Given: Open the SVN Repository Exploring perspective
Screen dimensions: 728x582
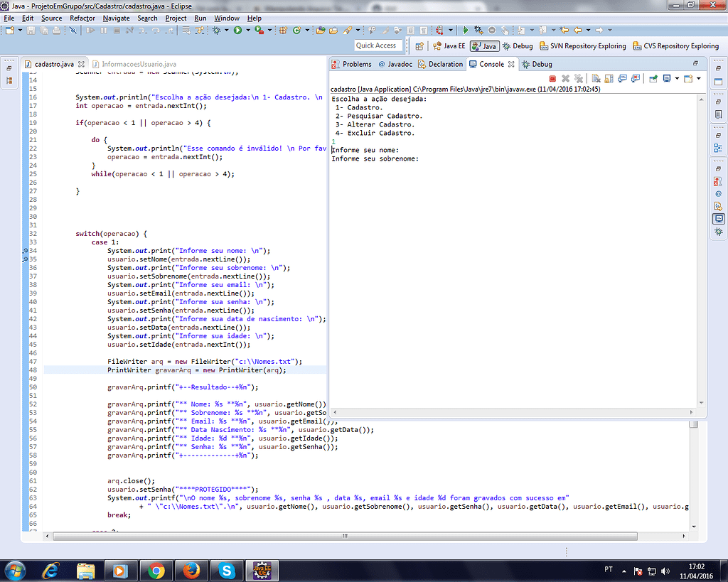Looking at the screenshot, I should tap(582, 46).
